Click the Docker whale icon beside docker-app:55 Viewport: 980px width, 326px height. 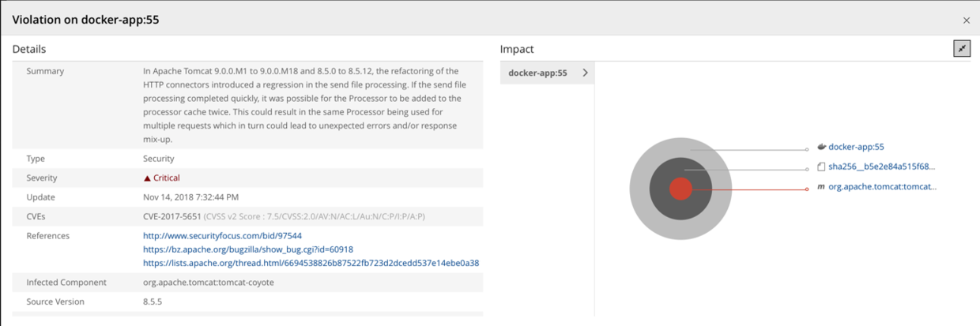click(821, 147)
